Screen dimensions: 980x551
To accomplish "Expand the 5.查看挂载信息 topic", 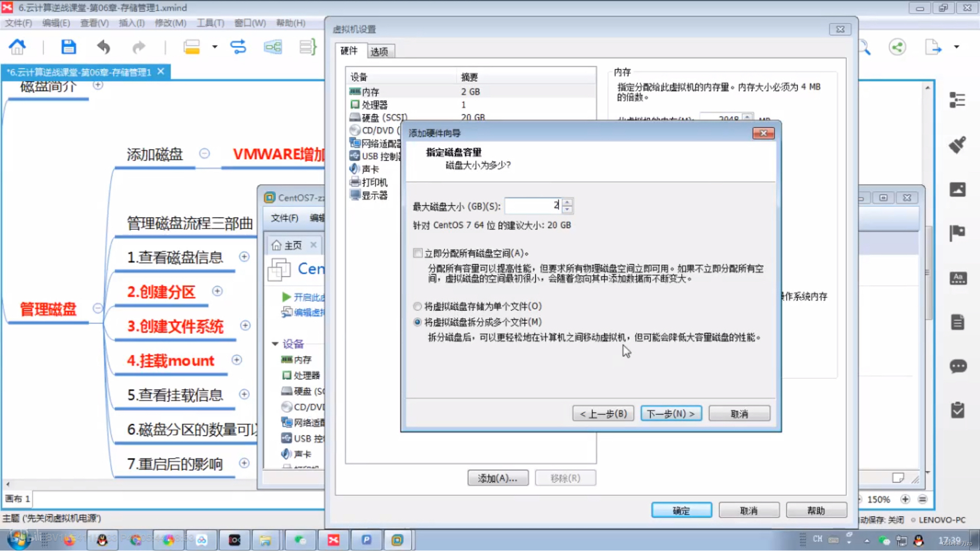I will point(244,394).
